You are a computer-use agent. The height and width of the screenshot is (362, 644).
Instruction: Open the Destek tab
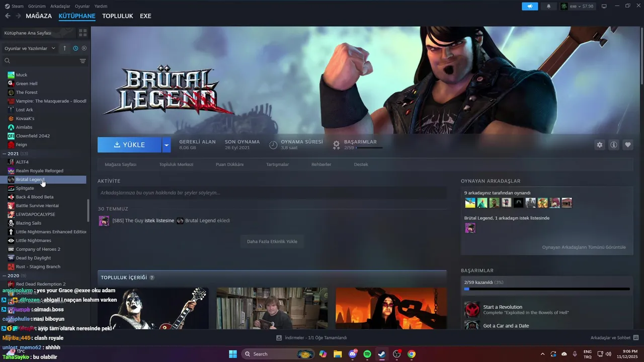pyautogui.click(x=361, y=164)
